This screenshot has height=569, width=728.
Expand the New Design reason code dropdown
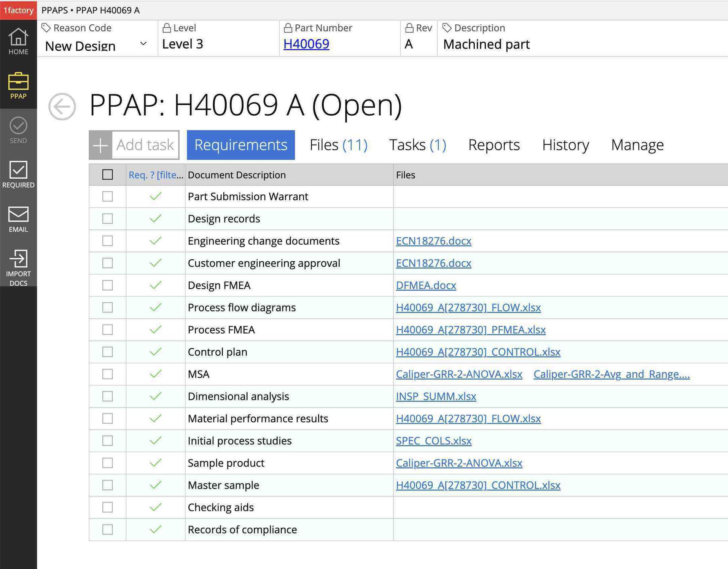point(143,44)
